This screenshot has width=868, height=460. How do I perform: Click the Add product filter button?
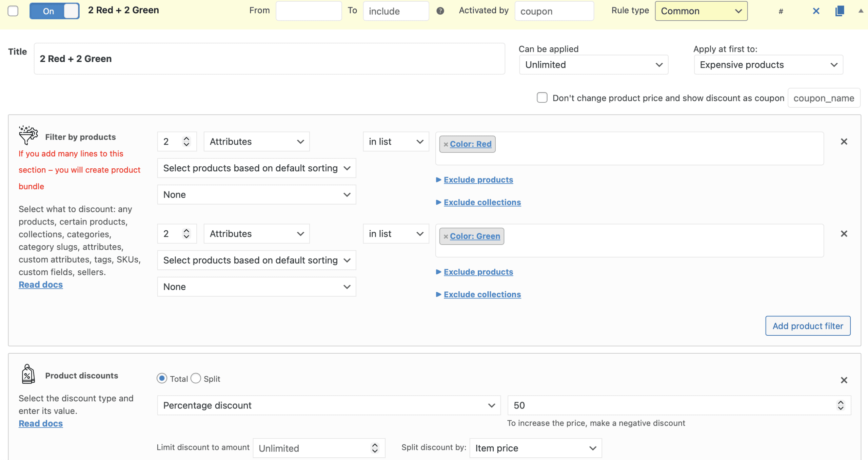coord(807,326)
